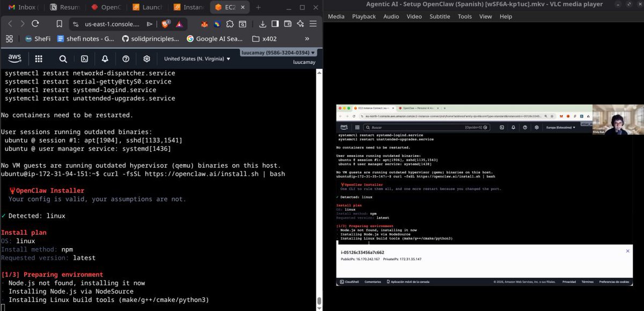Viewport: 644px width, 311px height.
Task: Switch to the Instanc browser tab
Action: [188, 8]
